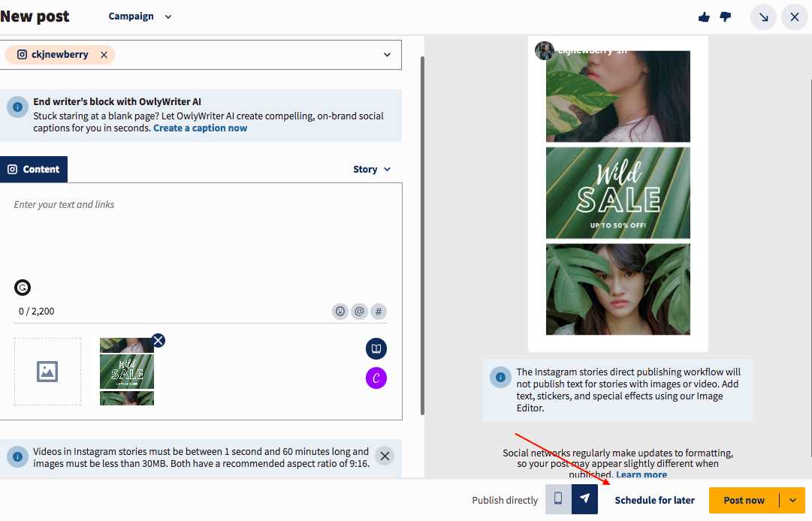812x521 pixels.
Task: Click the OwlyWriter AI info icon
Action: pos(17,107)
